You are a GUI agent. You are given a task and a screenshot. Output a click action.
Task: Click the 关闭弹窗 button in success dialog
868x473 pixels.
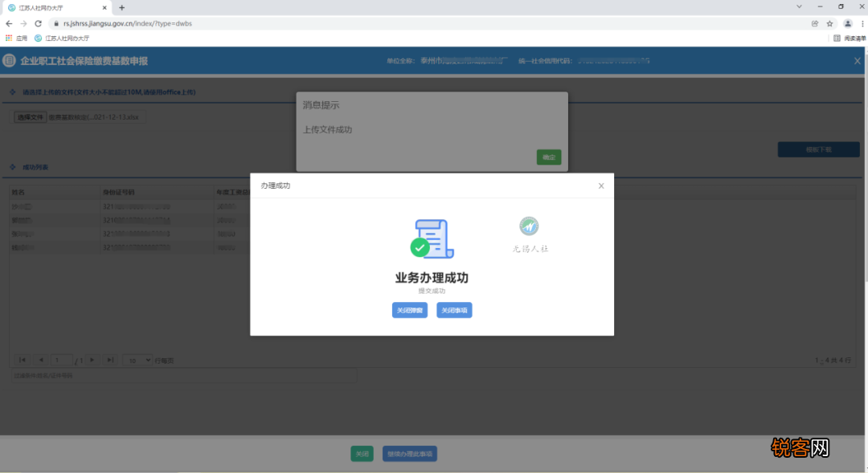point(410,310)
